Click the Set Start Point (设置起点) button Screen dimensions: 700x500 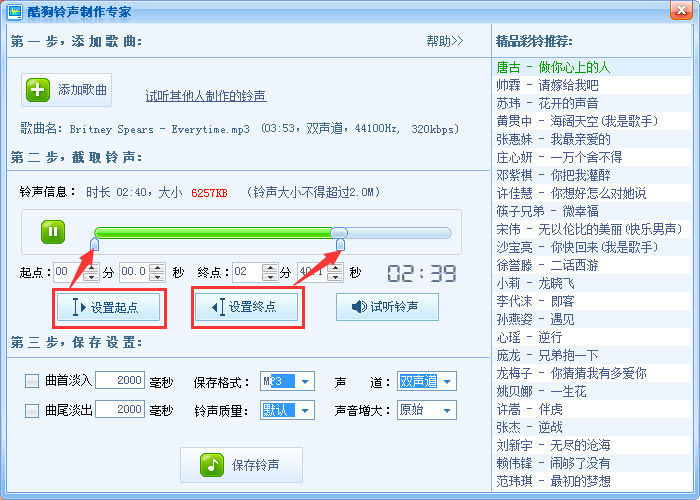pyautogui.click(x=109, y=307)
